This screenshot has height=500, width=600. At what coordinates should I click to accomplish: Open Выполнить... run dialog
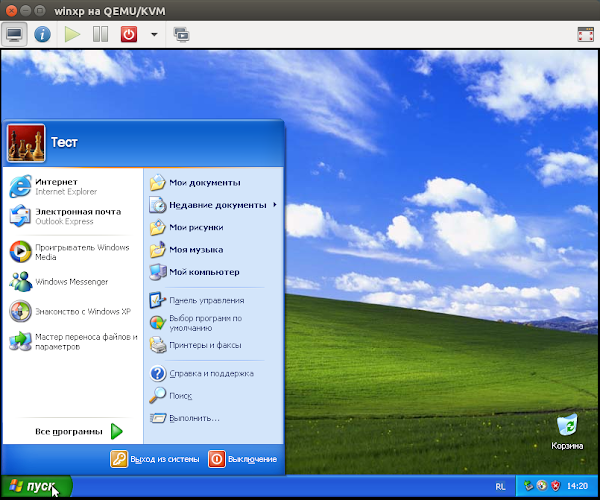(x=214, y=418)
